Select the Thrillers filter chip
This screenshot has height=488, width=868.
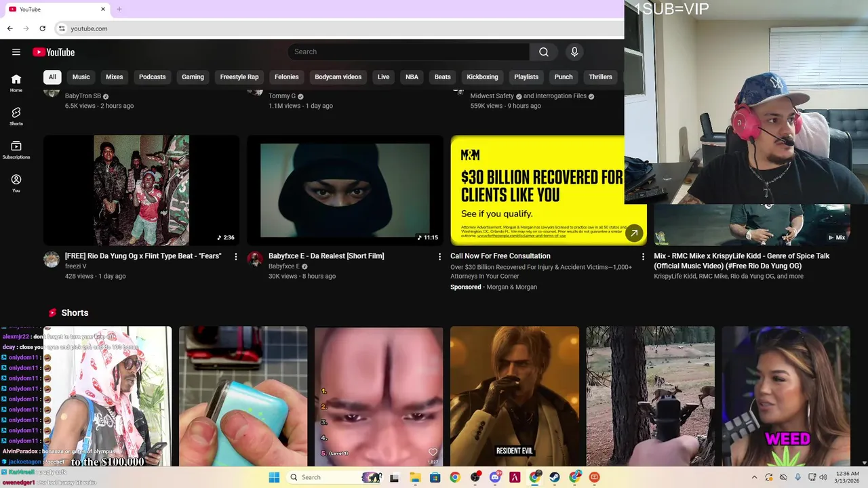pos(600,77)
